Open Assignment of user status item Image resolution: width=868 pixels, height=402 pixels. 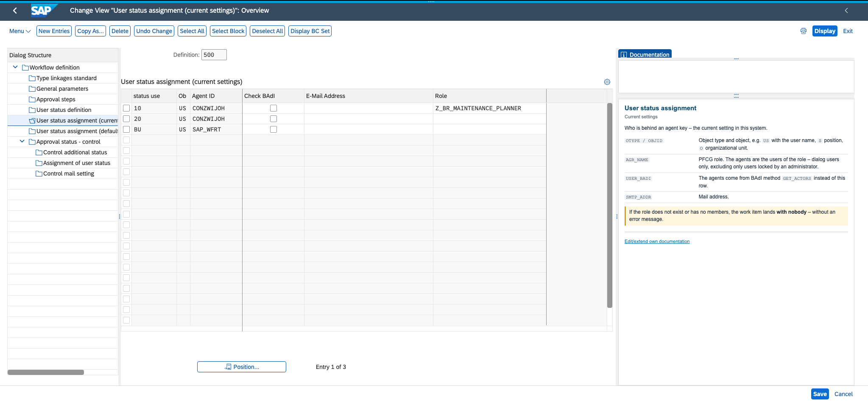coord(77,163)
